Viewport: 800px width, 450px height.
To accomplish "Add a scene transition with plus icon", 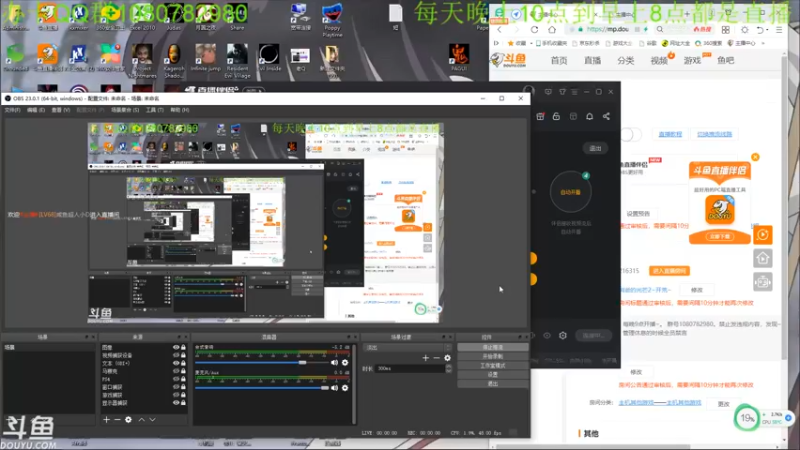I will (426, 358).
